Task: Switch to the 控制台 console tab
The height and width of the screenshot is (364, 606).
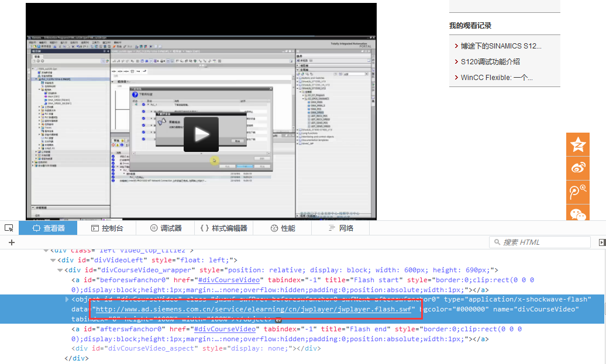Action: click(x=106, y=228)
